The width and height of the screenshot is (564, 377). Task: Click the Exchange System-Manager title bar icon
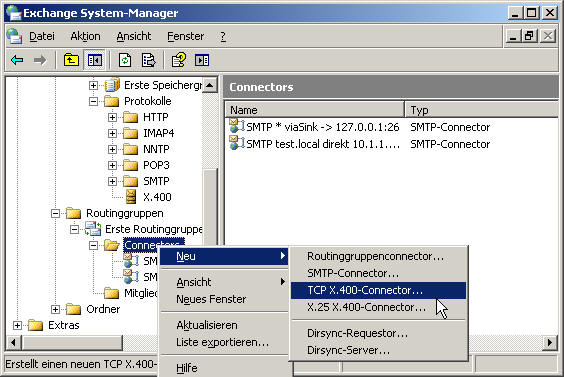click(x=14, y=13)
